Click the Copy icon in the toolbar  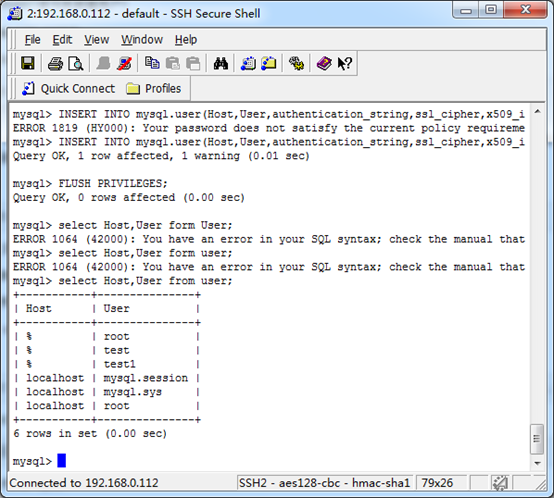click(x=152, y=63)
